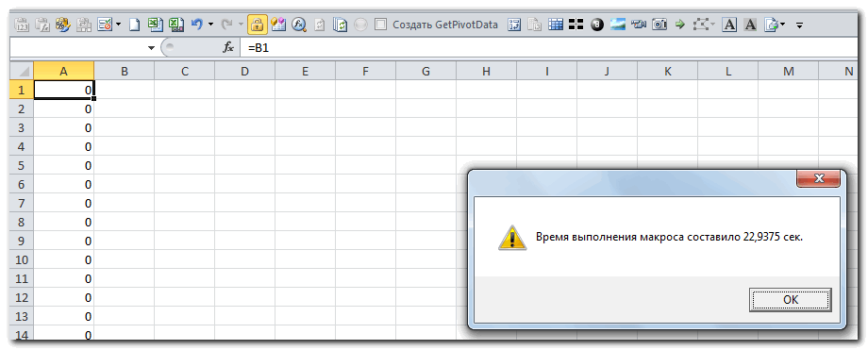Select column A header
This screenshot has width=868, height=350.
point(63,71)
